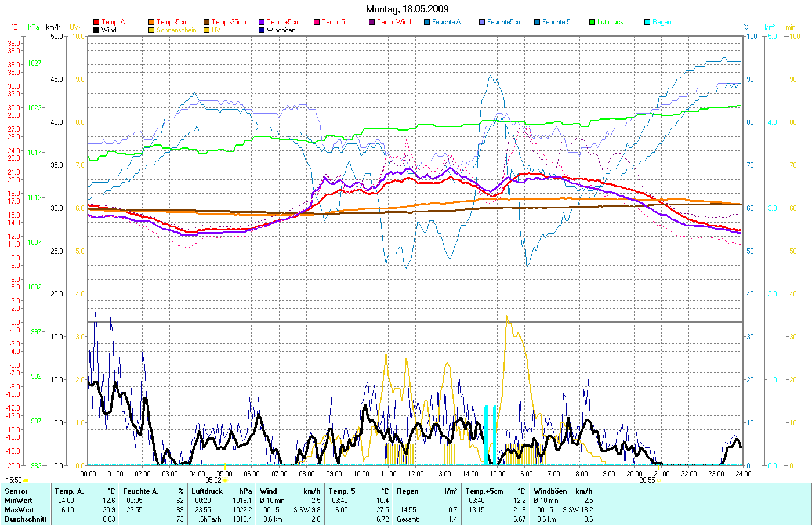
Task: Click the purple Temp.+5cm legend square
Action: coord(262,22)
